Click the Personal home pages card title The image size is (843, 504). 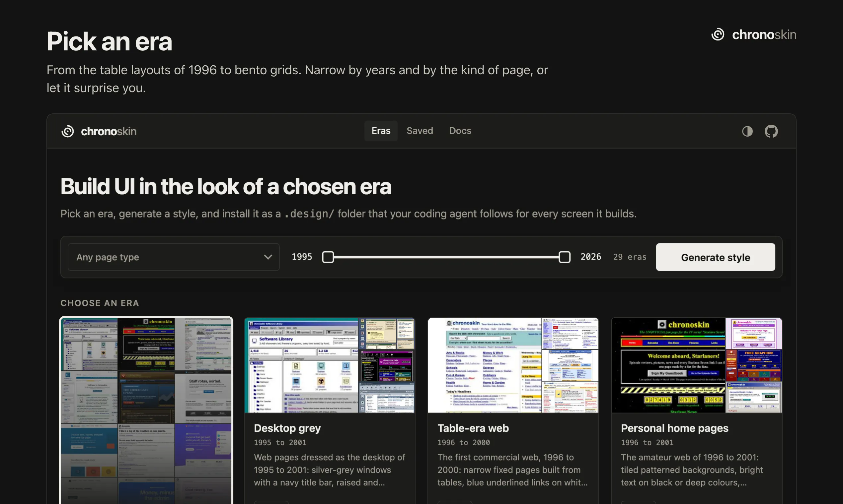click(x=674, y=428)
